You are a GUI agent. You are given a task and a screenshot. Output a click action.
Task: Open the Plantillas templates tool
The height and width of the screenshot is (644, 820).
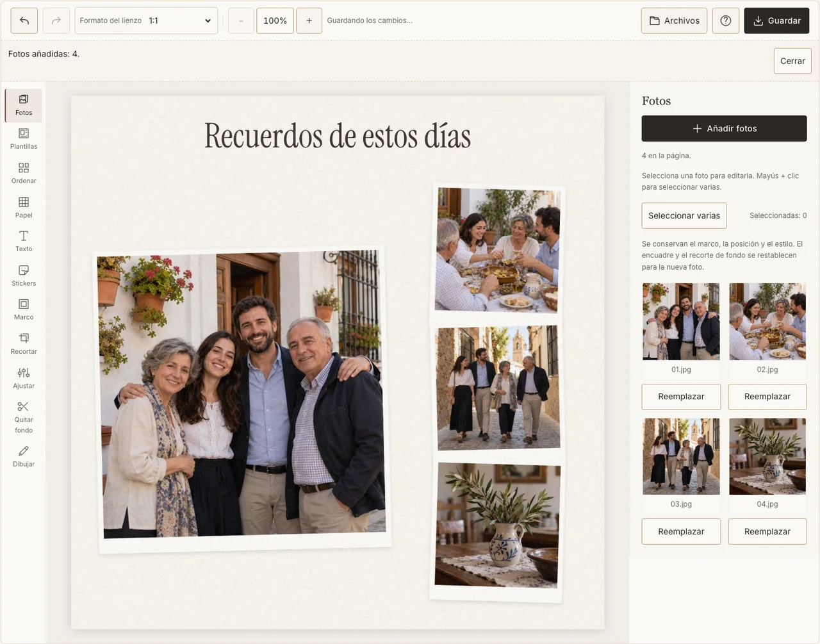click(24, 139)
